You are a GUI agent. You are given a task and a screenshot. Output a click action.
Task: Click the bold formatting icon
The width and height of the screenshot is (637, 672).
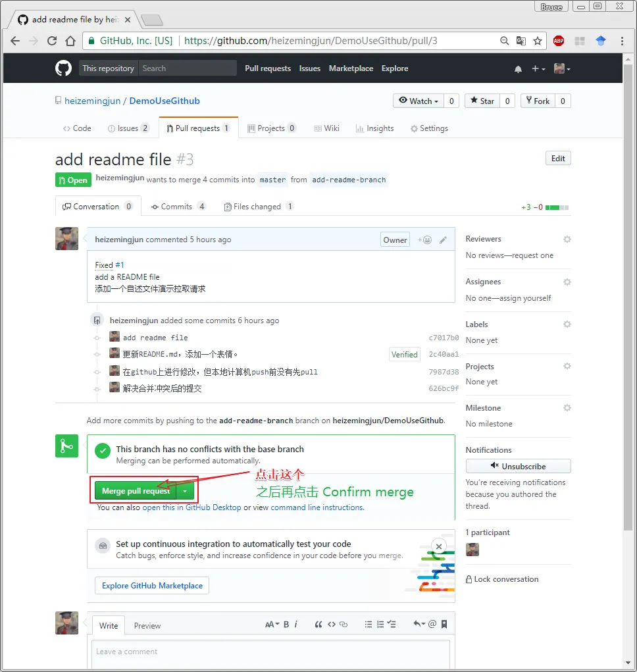[x=286, y=625]
